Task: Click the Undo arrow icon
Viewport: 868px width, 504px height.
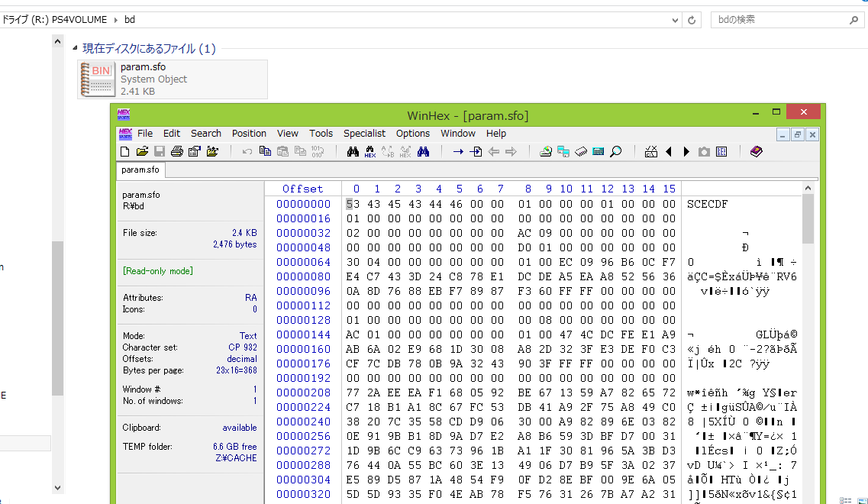Action: tap(247, 152)
